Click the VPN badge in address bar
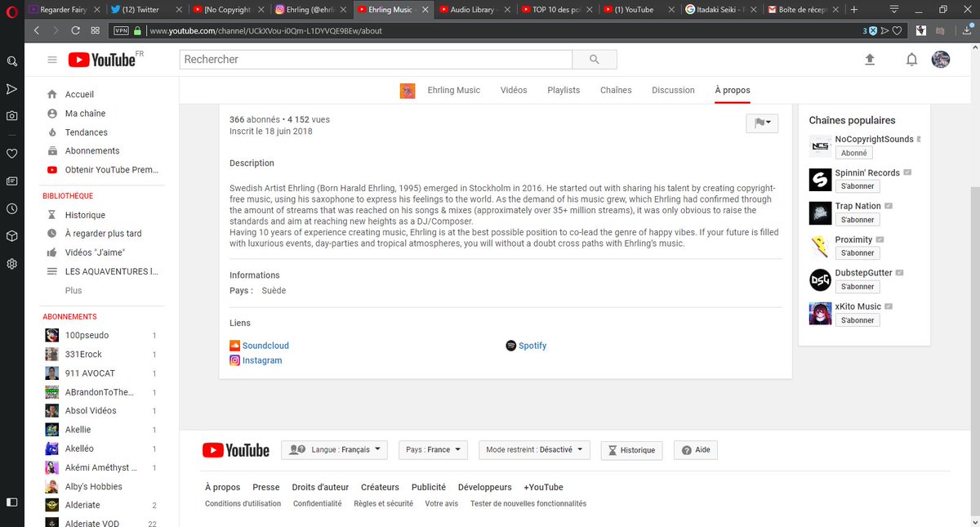This screenshot has width=980, height=527. (x=122, y=30)
